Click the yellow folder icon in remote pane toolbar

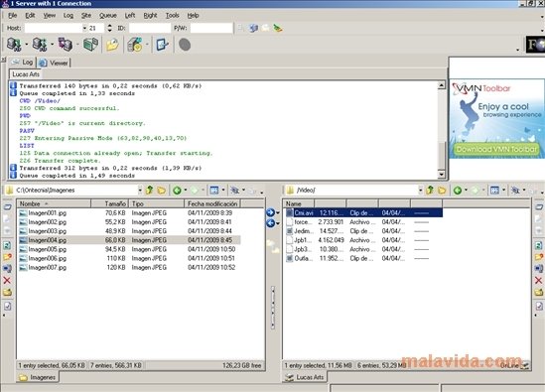click(x=442, y=191)
